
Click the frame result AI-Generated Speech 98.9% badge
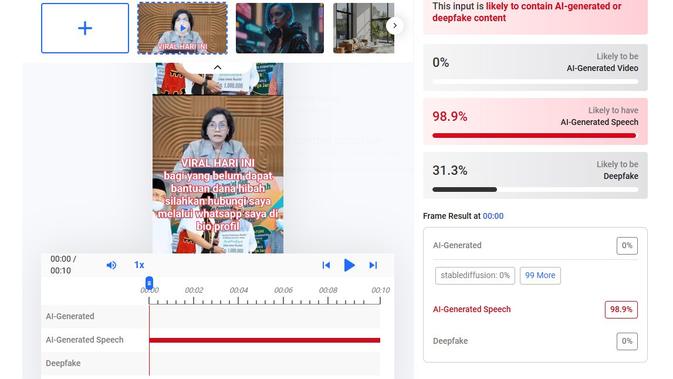tap(621, 309)
